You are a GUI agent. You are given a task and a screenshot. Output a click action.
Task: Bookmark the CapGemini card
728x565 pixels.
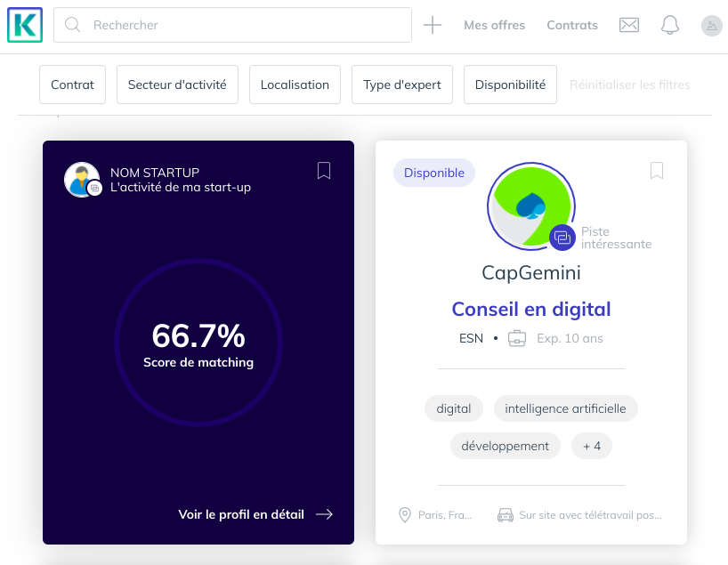pyautogui.click(x=657, y=171)
